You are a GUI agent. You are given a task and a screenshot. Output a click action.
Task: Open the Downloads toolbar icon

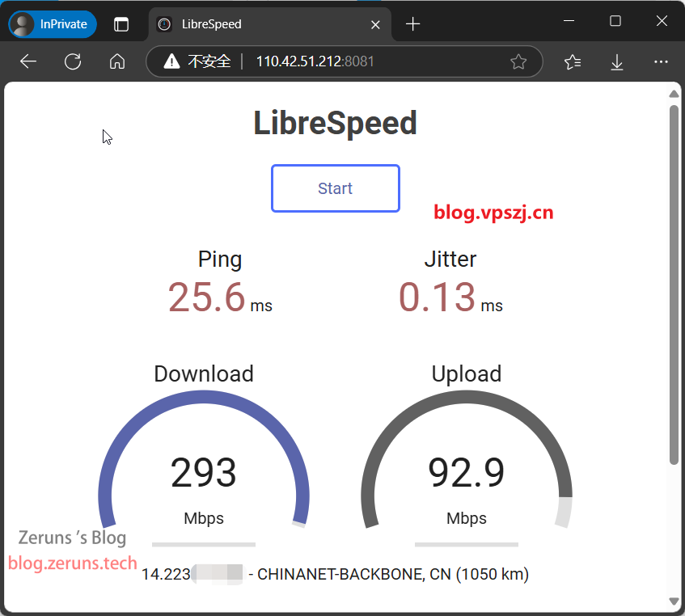click(x=617, y=61)
